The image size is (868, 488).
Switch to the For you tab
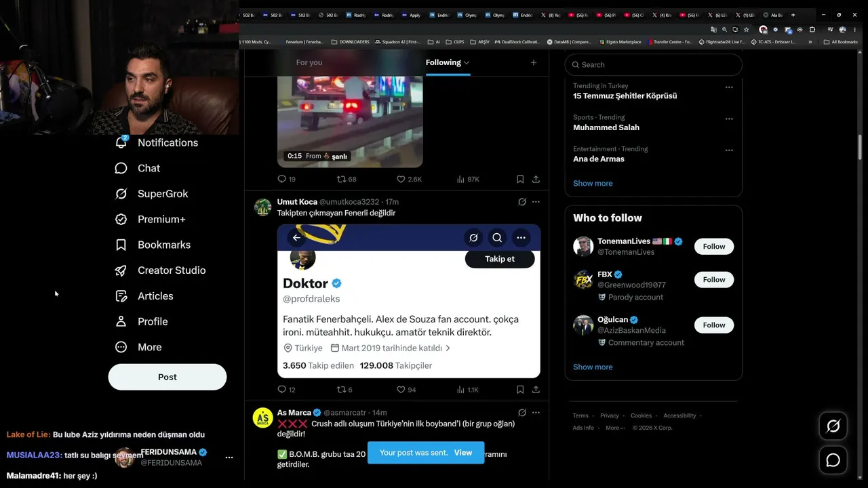click(309, 62)
